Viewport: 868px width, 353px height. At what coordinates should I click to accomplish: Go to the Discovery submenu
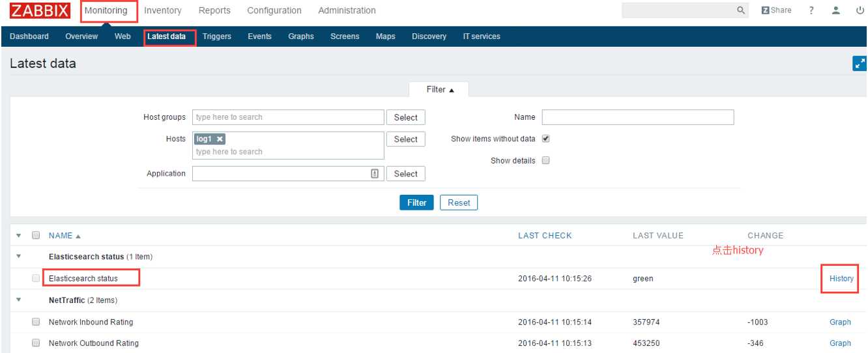[x=429, y=36]
